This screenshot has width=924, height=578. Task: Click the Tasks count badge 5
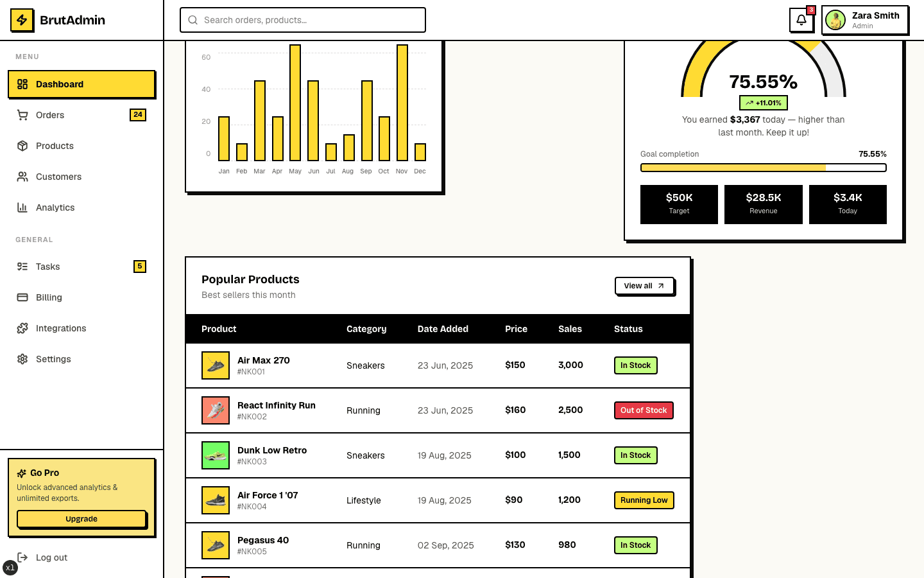(x=140, y=267)
